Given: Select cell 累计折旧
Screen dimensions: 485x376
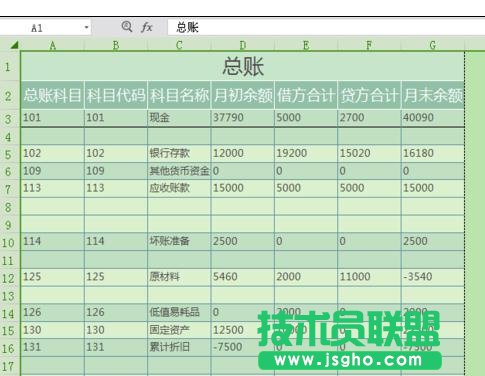Looking at the screenshot, I should 179,348.
